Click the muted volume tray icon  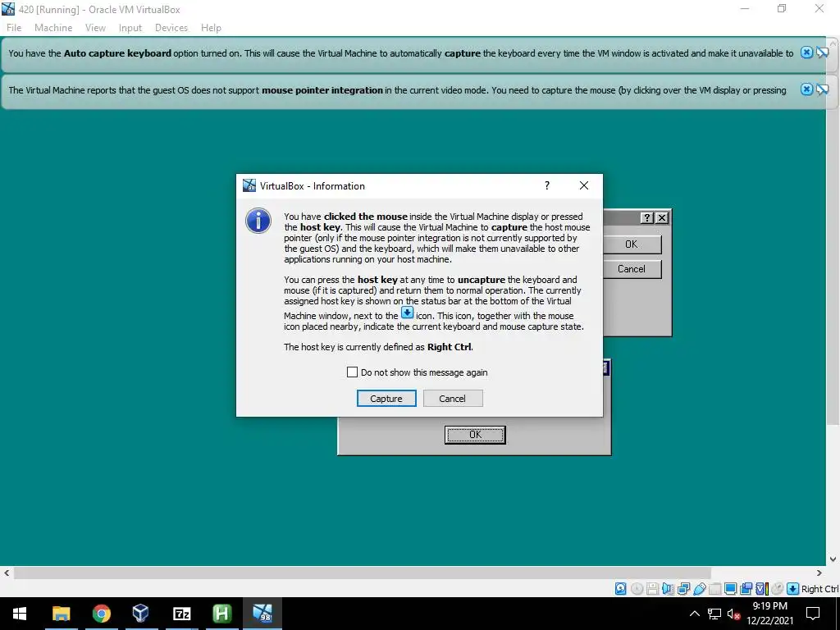point(734,614)
